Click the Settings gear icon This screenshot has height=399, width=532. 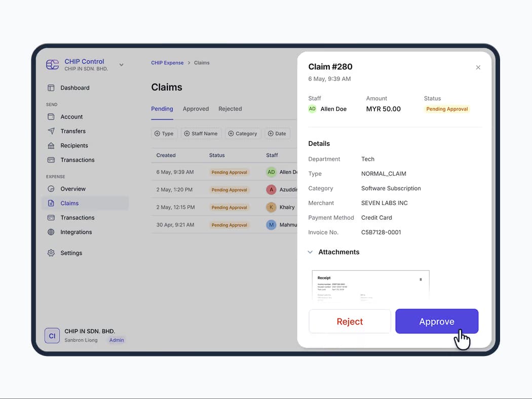pyautogui.click(x=51, y=253)
